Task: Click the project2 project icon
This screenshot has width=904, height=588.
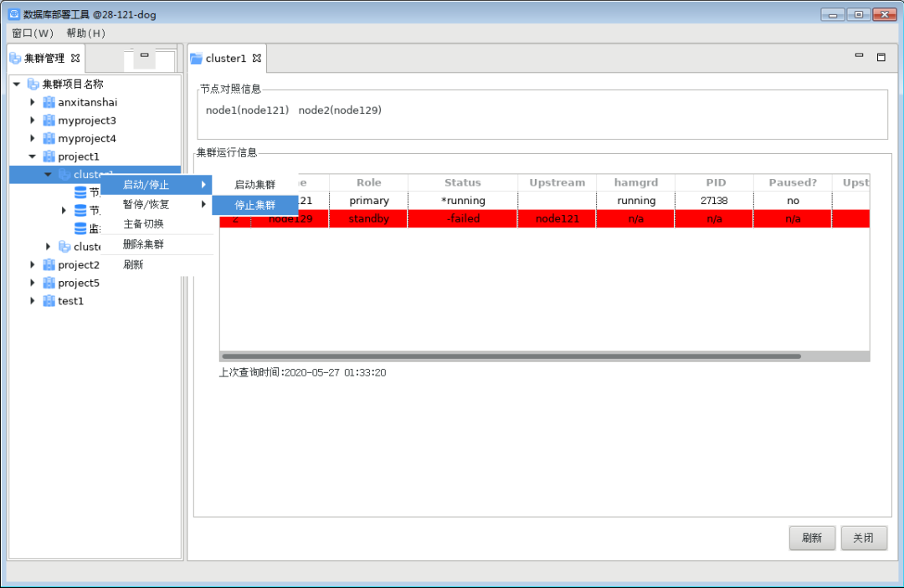Action: pyautogui.click(x=49, y=265)
